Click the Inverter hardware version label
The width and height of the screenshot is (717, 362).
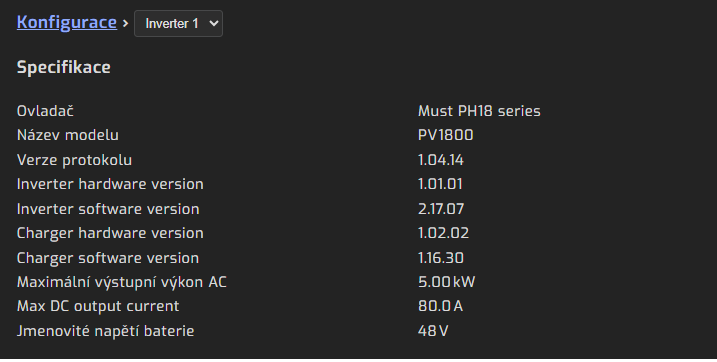(x=110, y=184)
